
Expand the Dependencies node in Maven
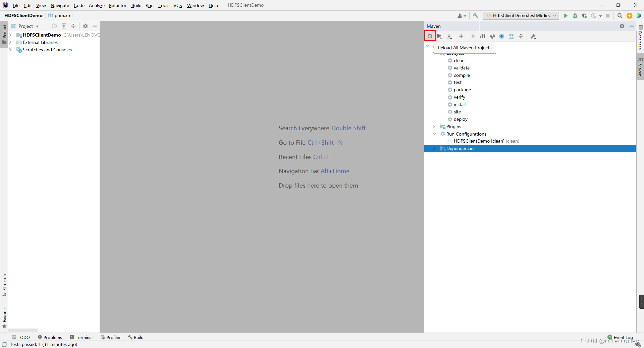click(434, 149)
